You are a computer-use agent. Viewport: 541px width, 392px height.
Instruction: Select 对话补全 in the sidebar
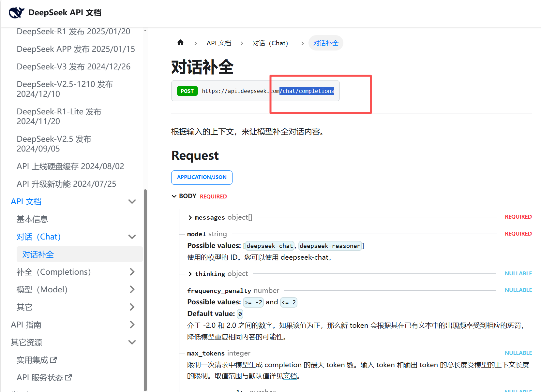[x=80, y=254]
